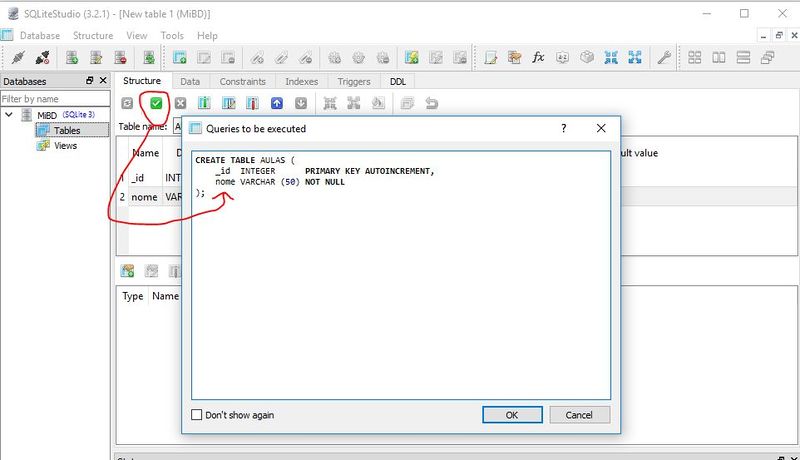800x460 pixels.
Task: Click the dialog's question mark help button
Action: point(563,129)
